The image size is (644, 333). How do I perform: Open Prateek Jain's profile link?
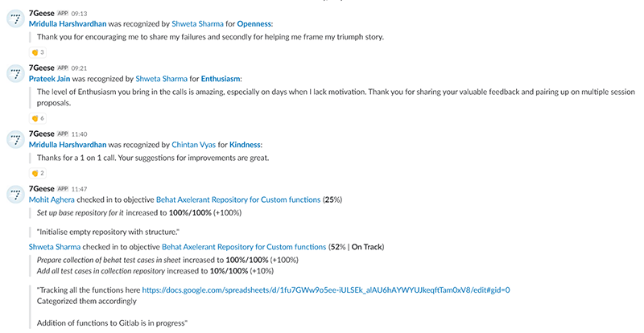coord(49,79)
